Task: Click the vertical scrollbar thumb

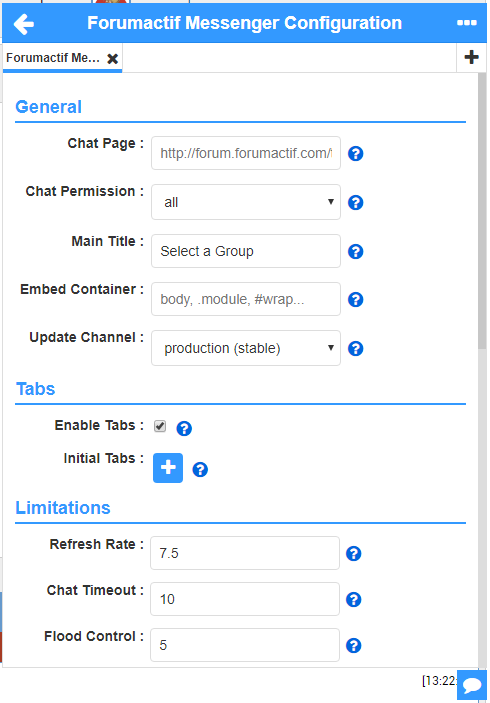Action: (482, 211)
